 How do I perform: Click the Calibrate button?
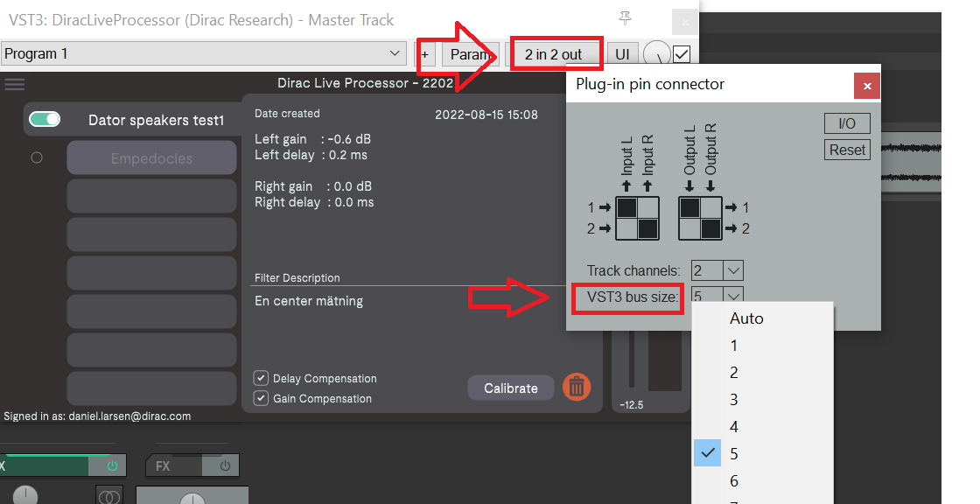tap(511, 388)
